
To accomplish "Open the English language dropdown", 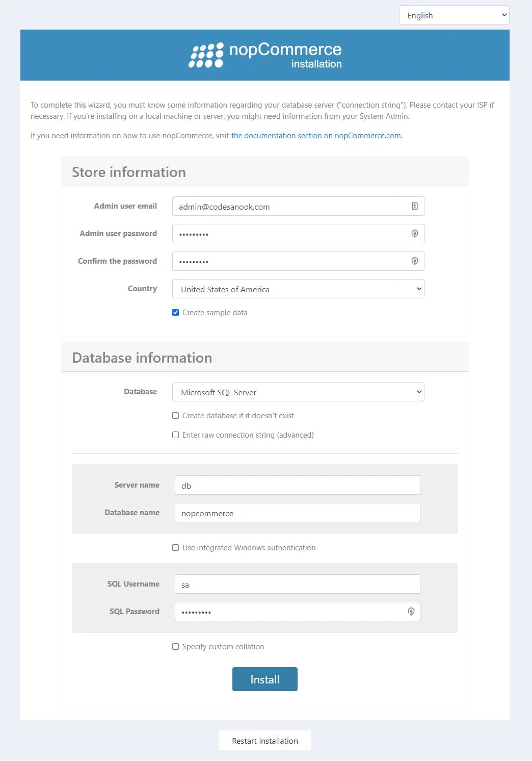I will (x=454, y=15).
